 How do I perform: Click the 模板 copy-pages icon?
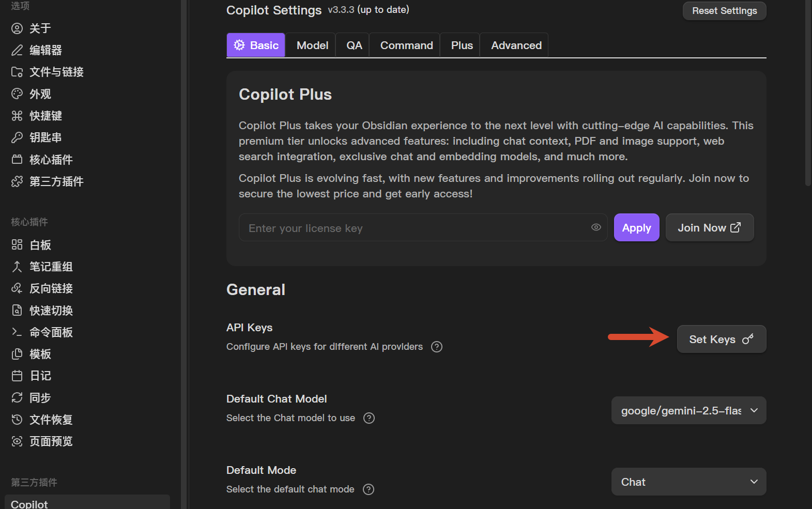tap(17, 354)
